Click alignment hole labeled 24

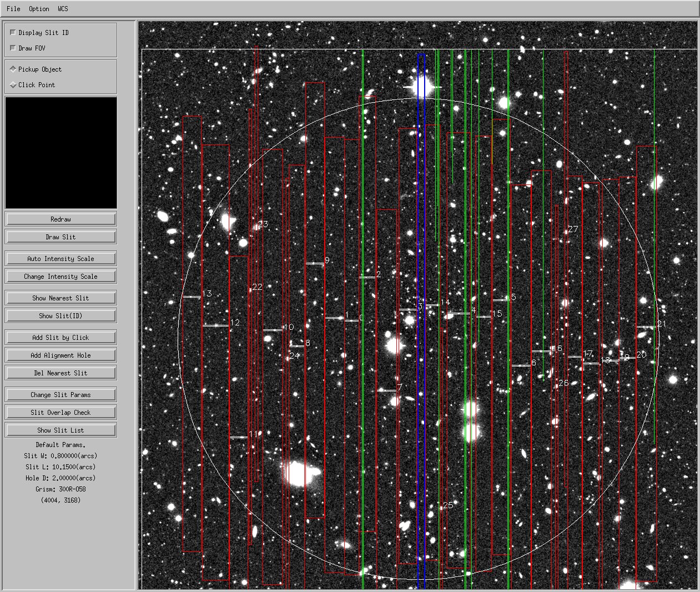click(x=288, y=358)
